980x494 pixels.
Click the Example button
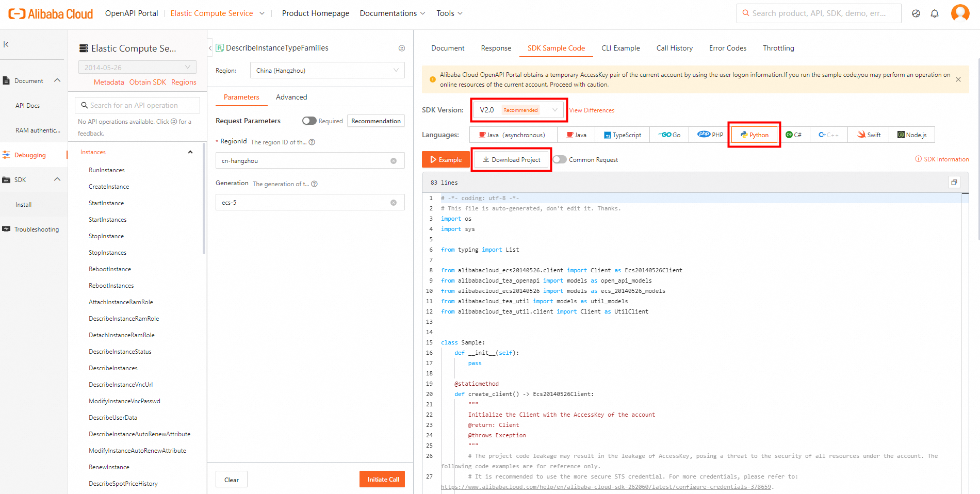click(446, 159)
